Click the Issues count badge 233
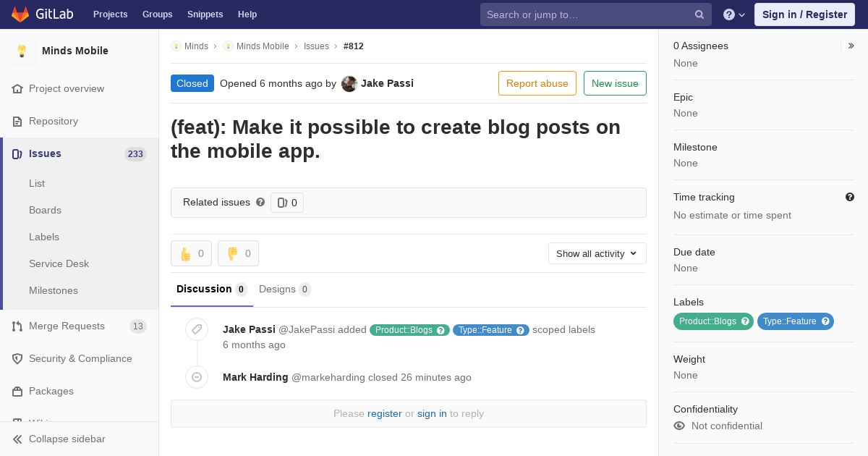The image size is (868, 456). (135, 154)
